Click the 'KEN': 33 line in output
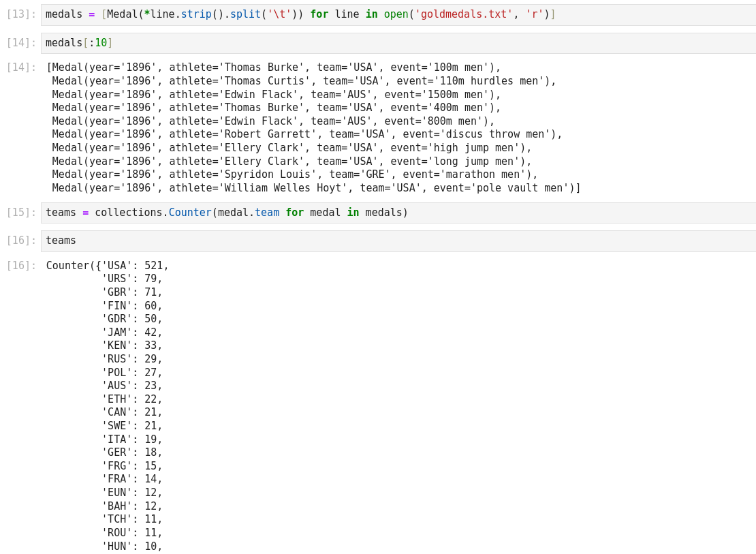Image resolution: width=756 pixels, height=554 pixels. [132, 345]
